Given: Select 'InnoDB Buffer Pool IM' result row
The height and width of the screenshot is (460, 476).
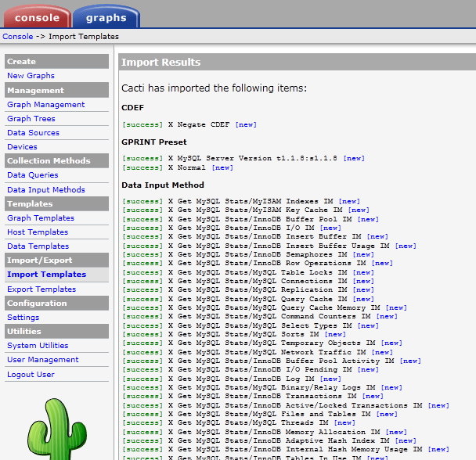Looking at the screenshot, I should click(251, 219).
